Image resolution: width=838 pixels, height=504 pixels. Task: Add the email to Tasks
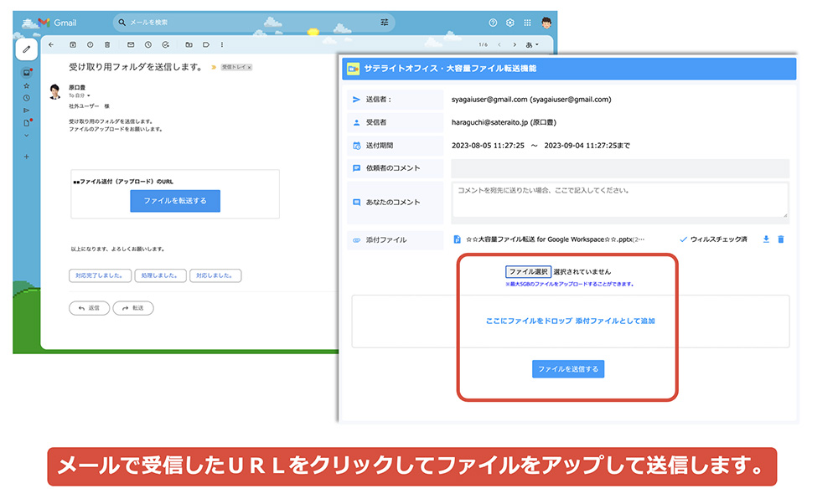click(166, 45)
